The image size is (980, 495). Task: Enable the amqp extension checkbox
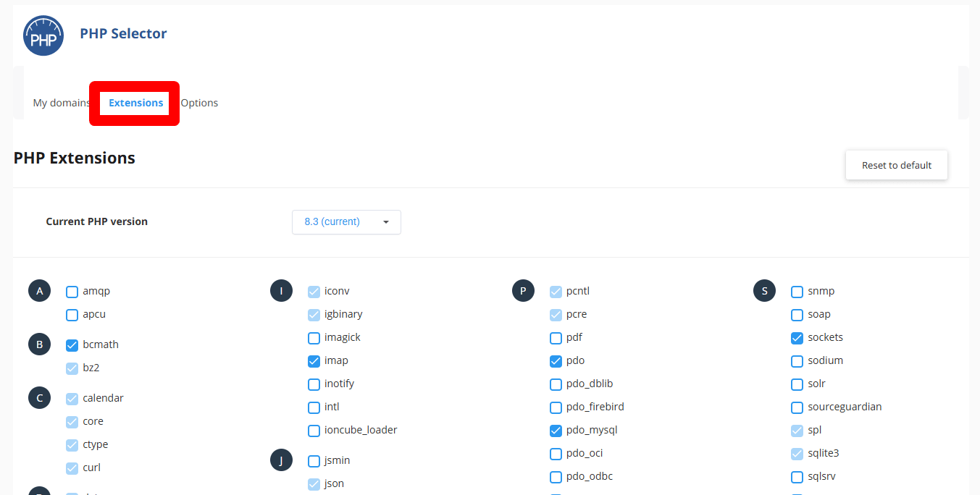(72, 292)
